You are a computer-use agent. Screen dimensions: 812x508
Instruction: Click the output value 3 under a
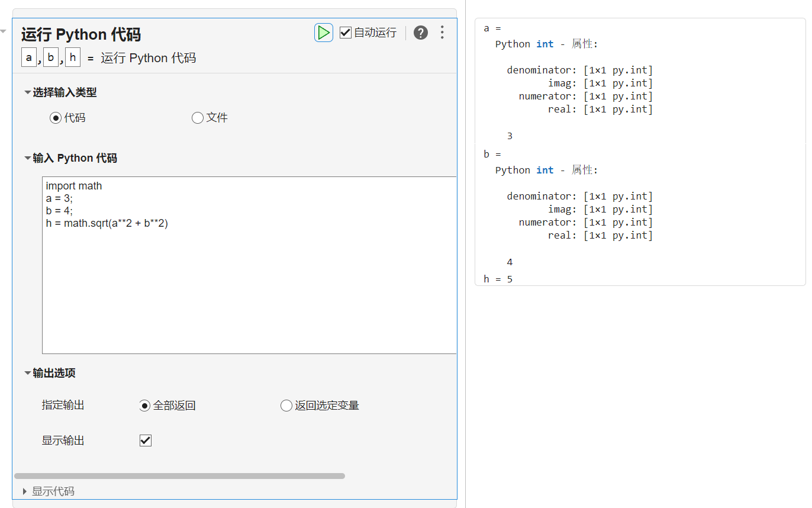pyautogui.click(x=510, y=136)
